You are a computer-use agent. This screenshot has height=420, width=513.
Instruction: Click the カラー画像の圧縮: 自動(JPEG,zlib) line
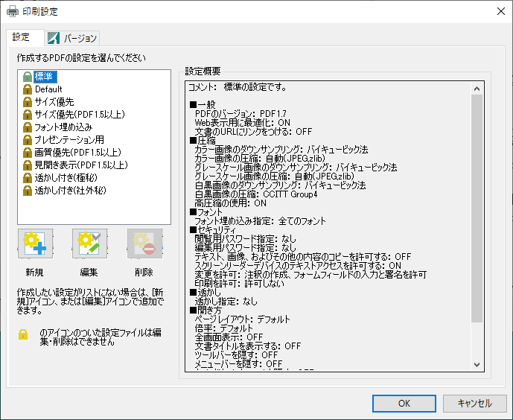(260, 159)
